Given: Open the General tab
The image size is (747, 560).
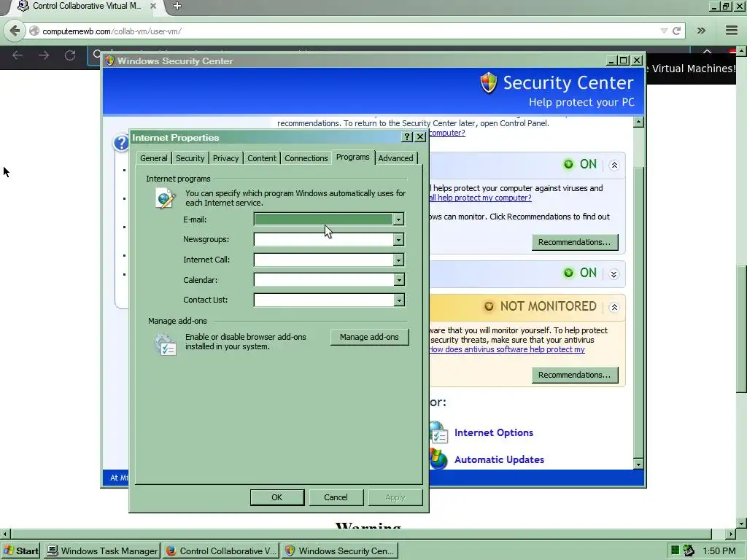Looking at the screenshot, I should pyautogui.click(x=153, y=158).
